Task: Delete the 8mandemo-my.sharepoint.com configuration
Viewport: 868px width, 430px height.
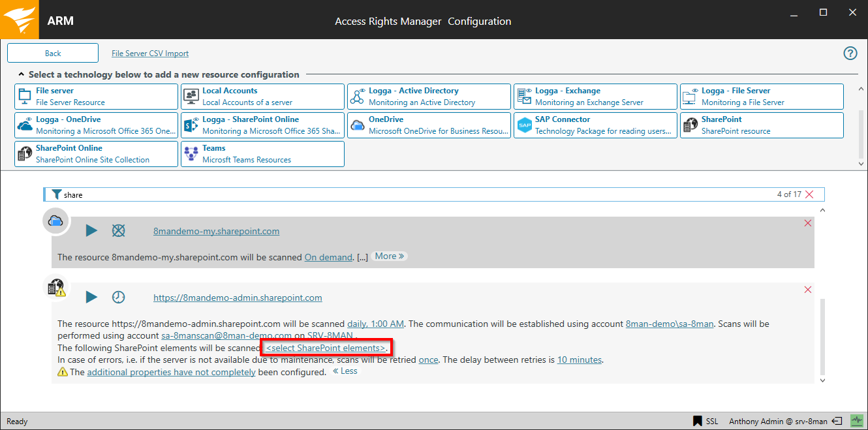Action: 808,223
